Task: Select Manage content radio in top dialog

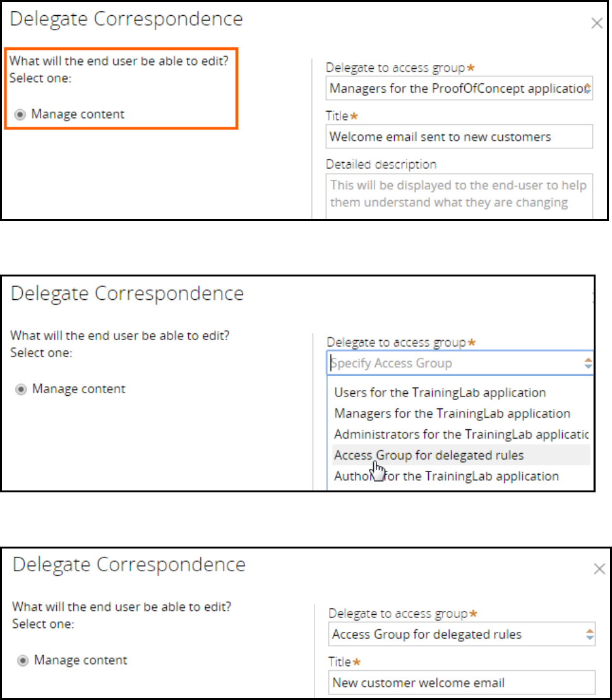Action: [x=20, y=115]
